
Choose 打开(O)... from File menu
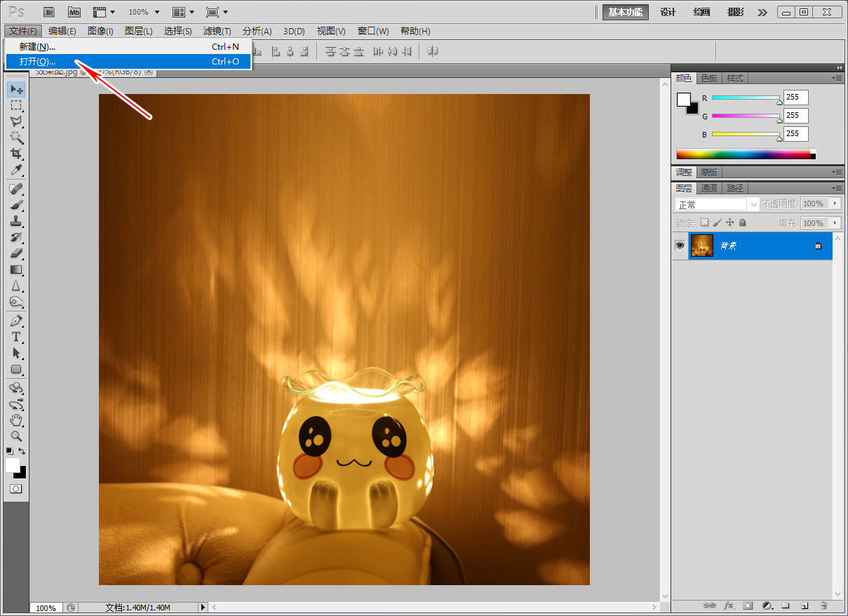click(x=128, y=61)
